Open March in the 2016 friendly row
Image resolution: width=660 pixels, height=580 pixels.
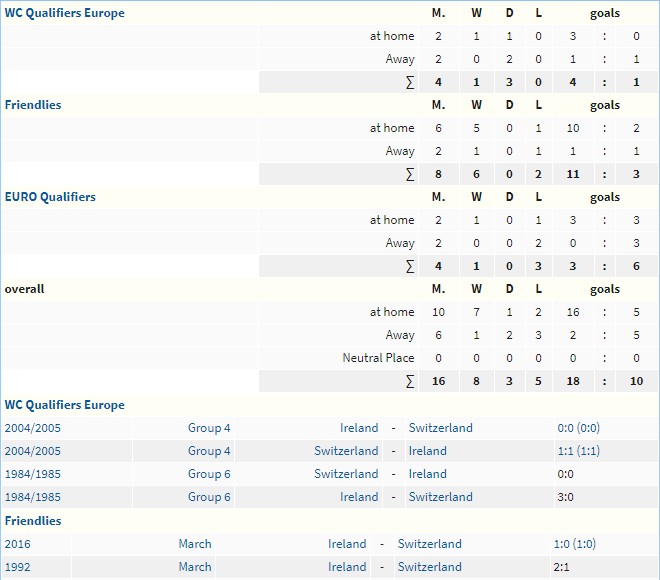click(195, 544)
